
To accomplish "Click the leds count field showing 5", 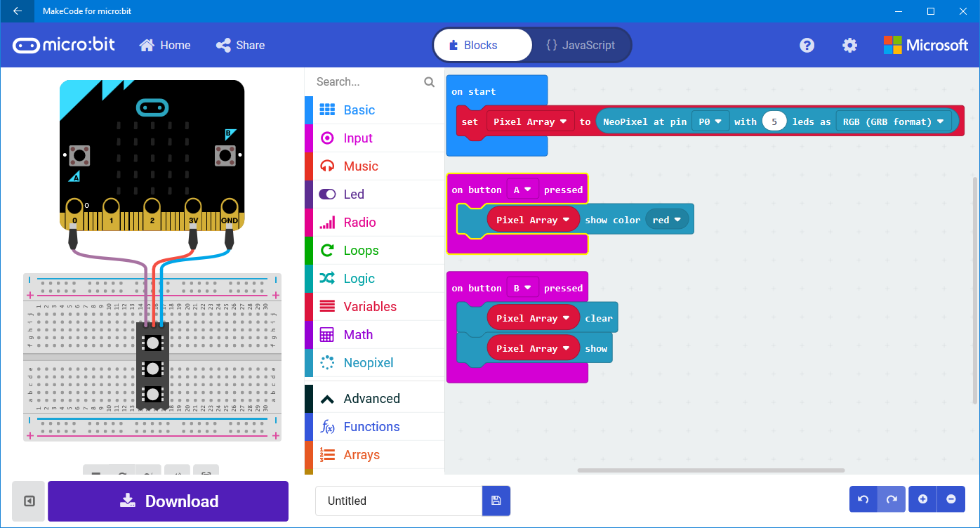I will pos(774,121).
